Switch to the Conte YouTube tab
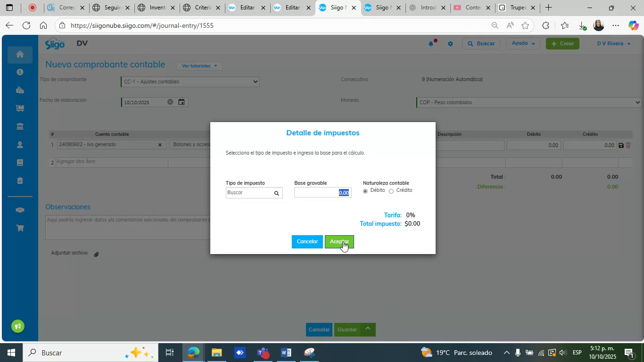644x362 pixels. tap(472, 8)
